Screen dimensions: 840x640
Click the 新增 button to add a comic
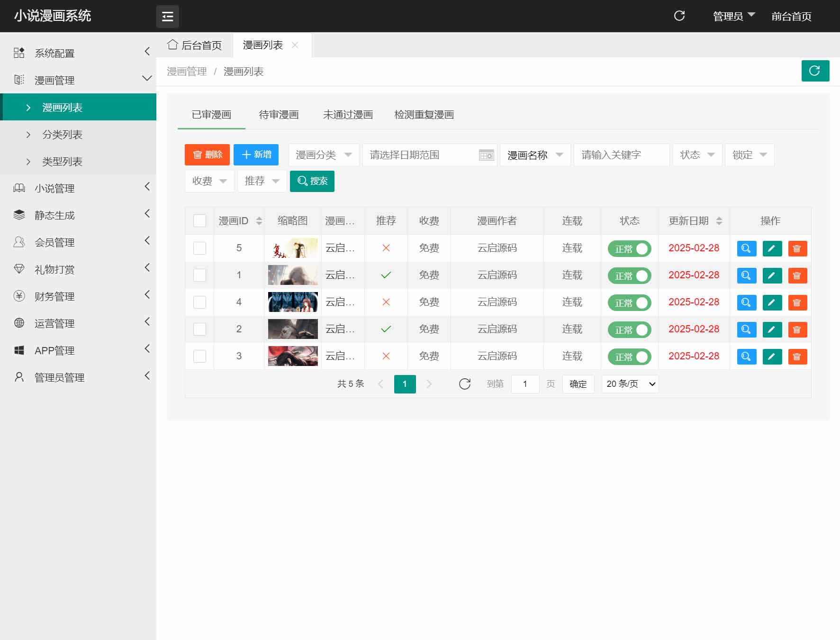(256, 155)
